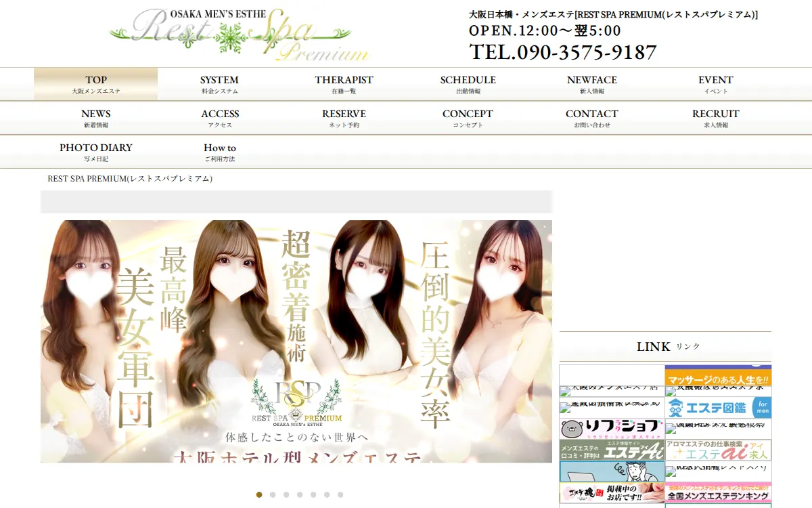
Task: Open the NEWFACE menu item
Action: click(591, 84)
